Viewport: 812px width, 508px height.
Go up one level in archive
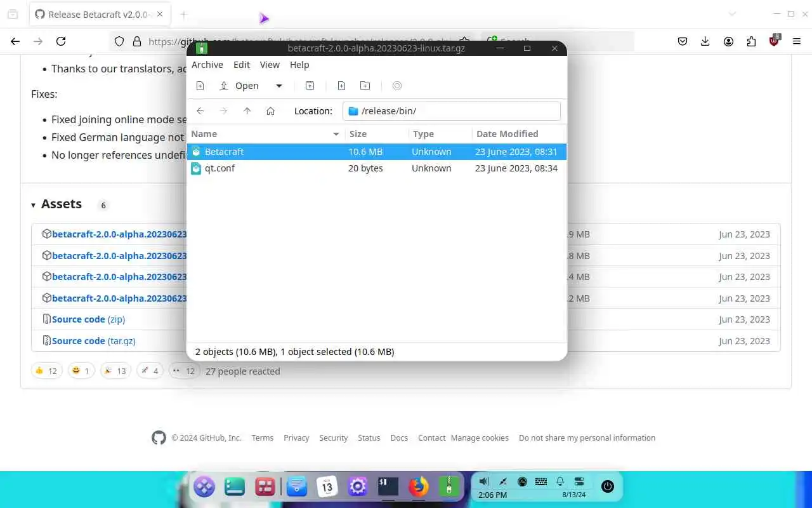[247, 111]
